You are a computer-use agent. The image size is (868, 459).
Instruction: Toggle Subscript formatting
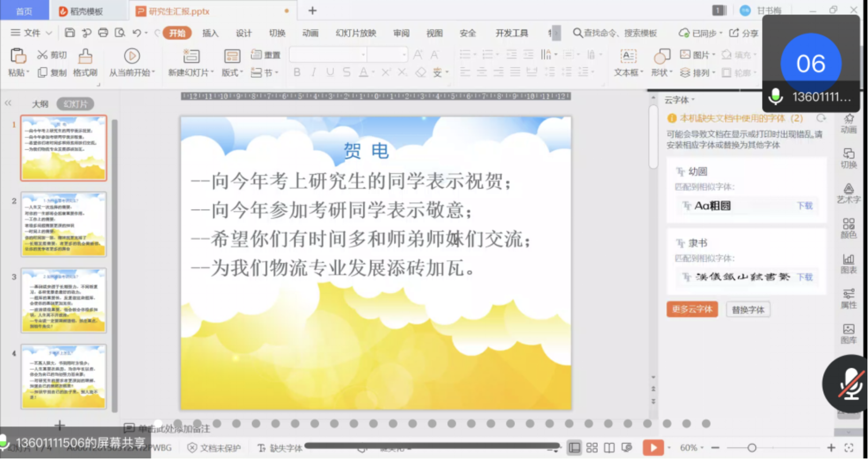[402, 72]
